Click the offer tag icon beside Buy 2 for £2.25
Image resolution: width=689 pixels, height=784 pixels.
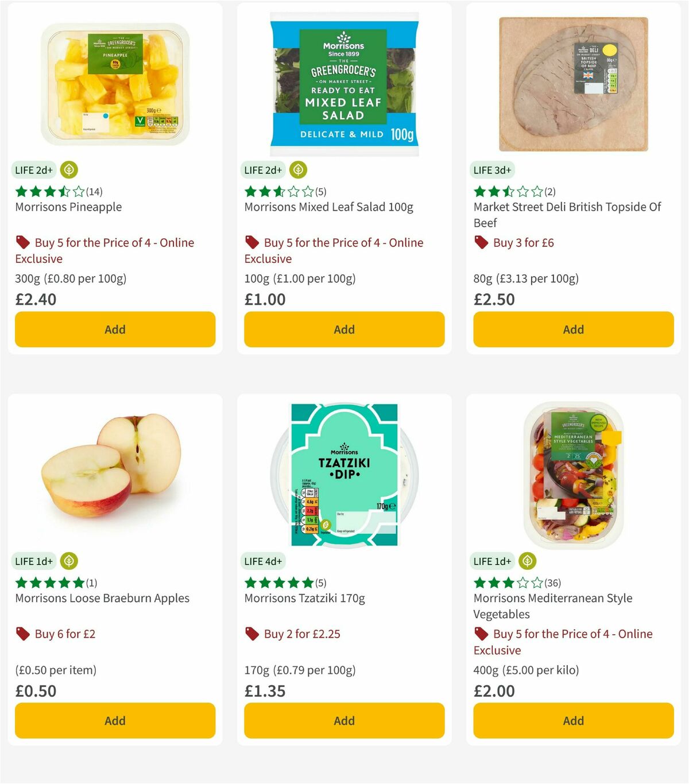(x=253, y=634)
